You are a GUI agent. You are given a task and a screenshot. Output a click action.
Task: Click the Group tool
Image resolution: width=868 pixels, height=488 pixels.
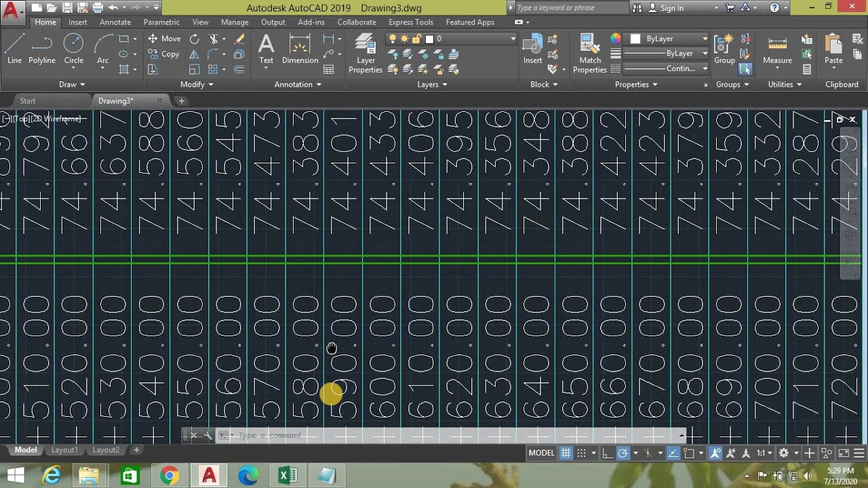pos(724,49)
